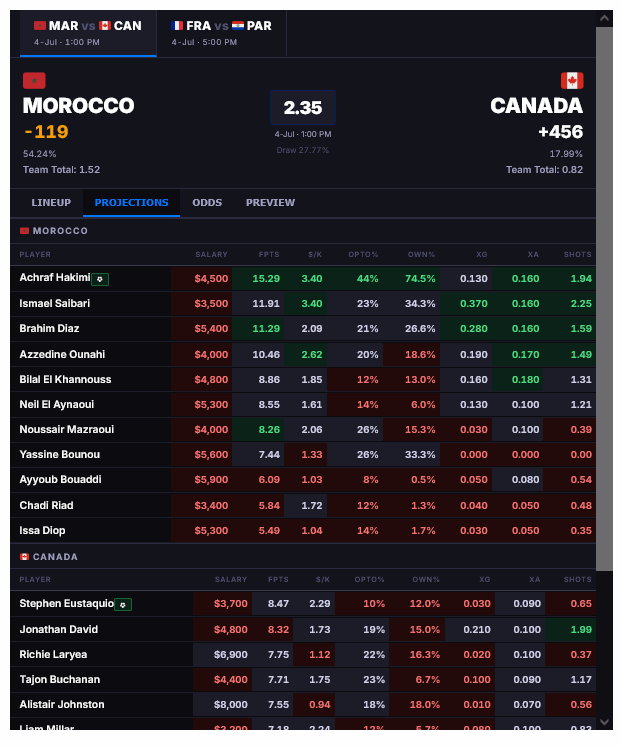The width and height of the screenshot is (622, 748).
Task: Click Hakimi's 74.5% ownership value
Action: [420, 279]
